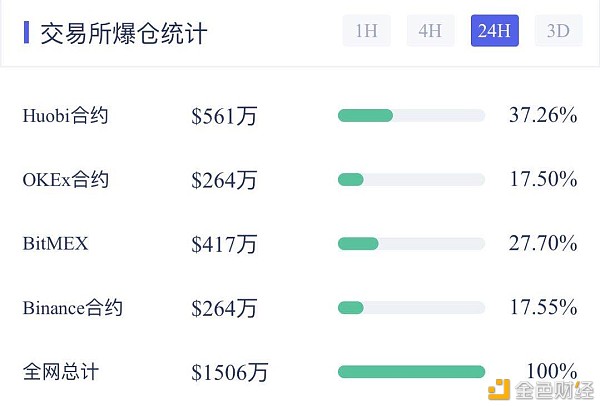Switch to the 1H time range tab

pyautogui.click(x=366, y=31)
